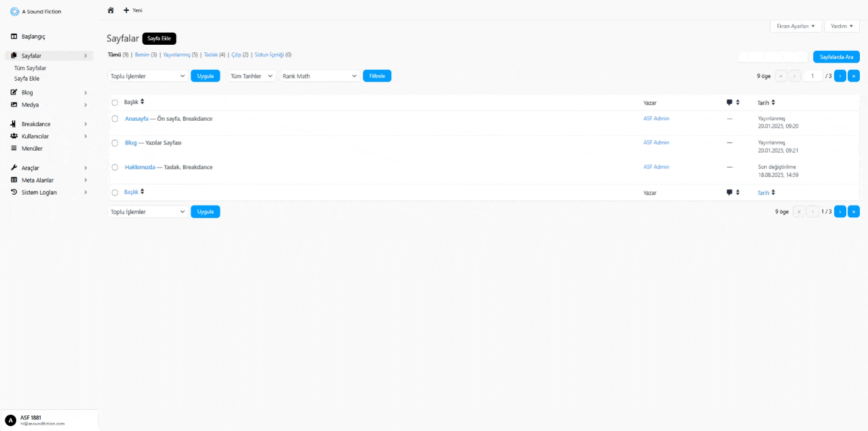Click the Sistem Logları history icon

point(14,192)
